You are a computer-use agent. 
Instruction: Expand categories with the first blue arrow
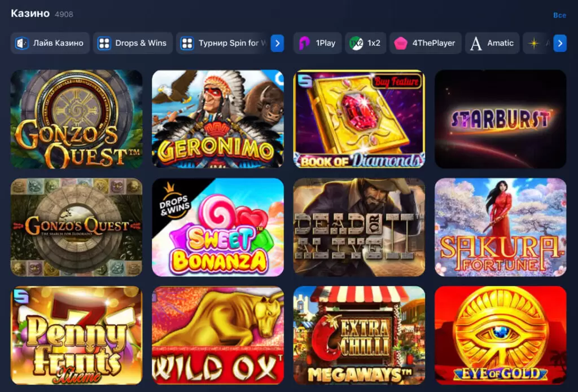point(277,43)
